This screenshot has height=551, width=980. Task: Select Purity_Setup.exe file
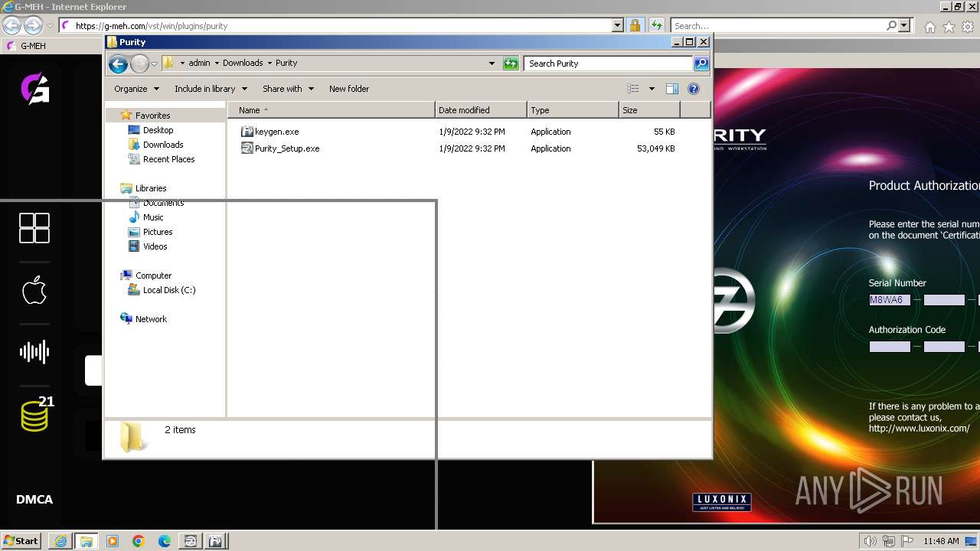click(x=287, y=148)
